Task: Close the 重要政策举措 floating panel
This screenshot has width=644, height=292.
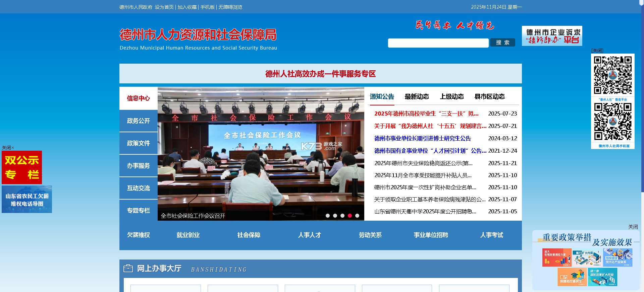Action: tap(633, 227)
